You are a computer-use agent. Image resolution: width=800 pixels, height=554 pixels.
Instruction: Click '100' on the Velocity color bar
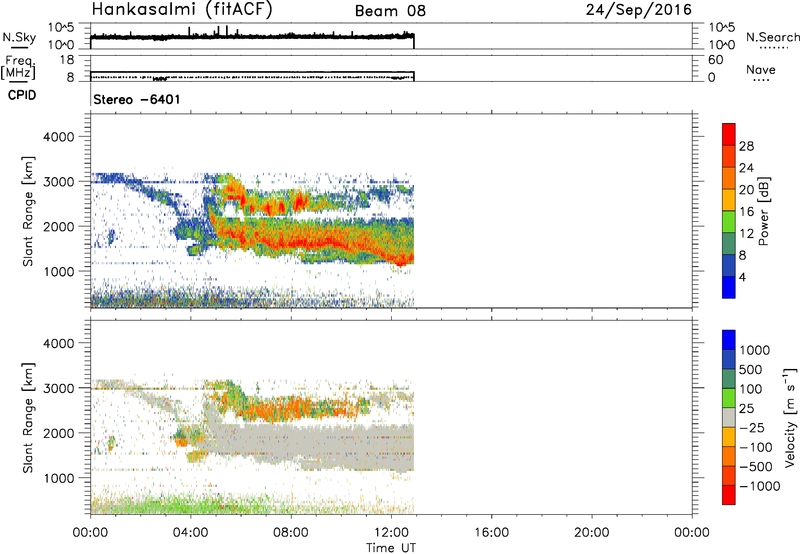(751, 389)
